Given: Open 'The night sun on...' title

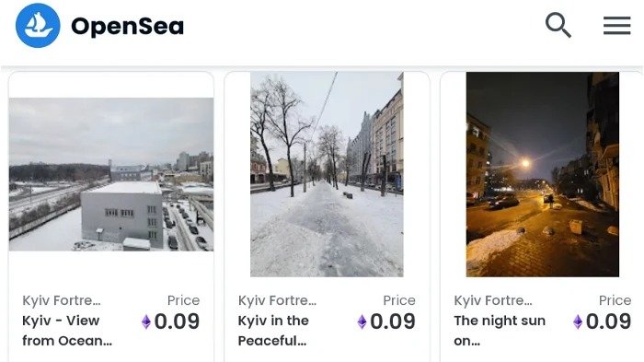Looking at the screenshot, I should click(x=500, y=331).
